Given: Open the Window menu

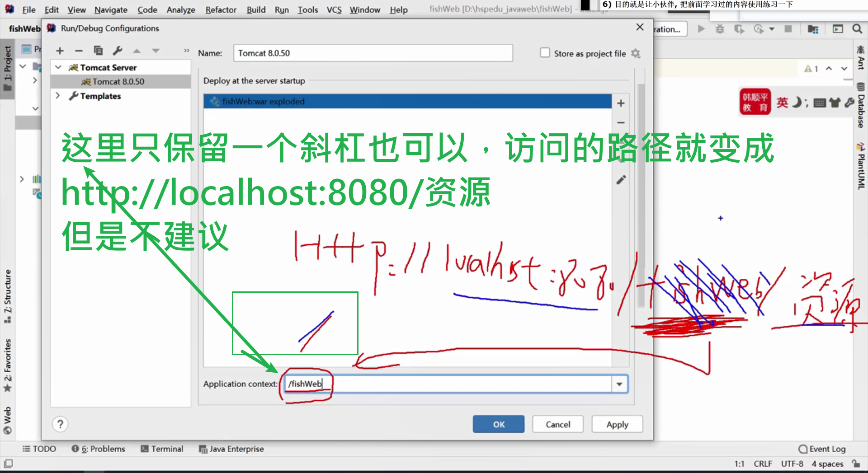Looking at the screenshot, I should click(x=365, y=9).
